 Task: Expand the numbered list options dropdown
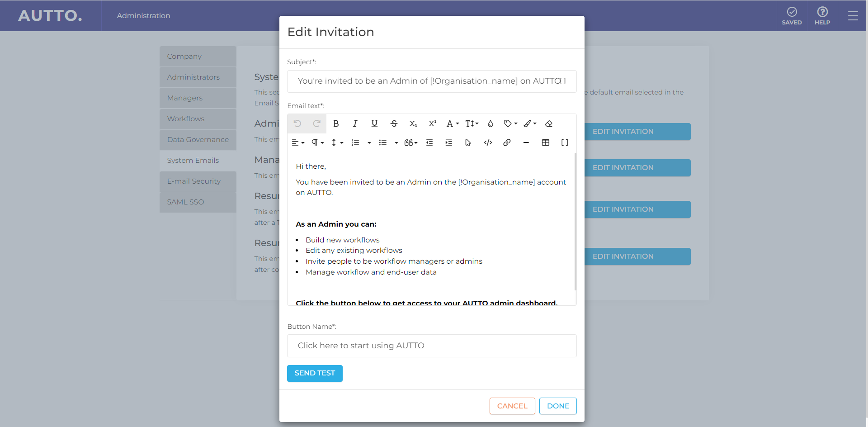tap(369, 142)
